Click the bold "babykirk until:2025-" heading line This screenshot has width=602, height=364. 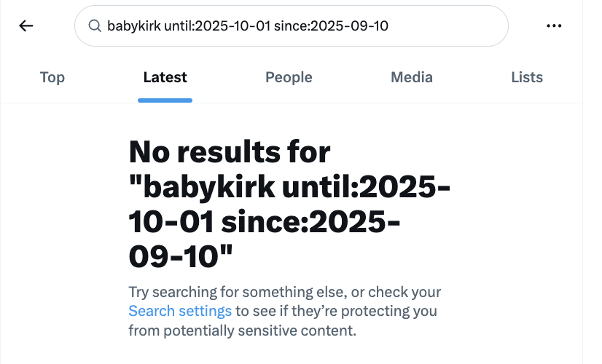click(289, 186)
